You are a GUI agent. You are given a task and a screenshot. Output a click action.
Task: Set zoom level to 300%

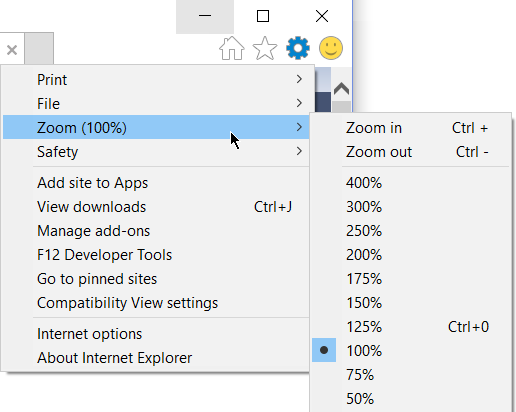coord(410,207)
